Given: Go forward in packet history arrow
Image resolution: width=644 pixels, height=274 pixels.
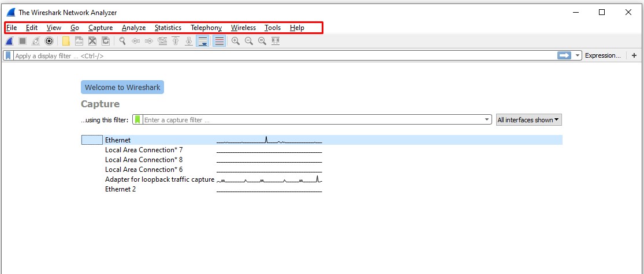Looking at the screenshot, I should click(148, 41).
